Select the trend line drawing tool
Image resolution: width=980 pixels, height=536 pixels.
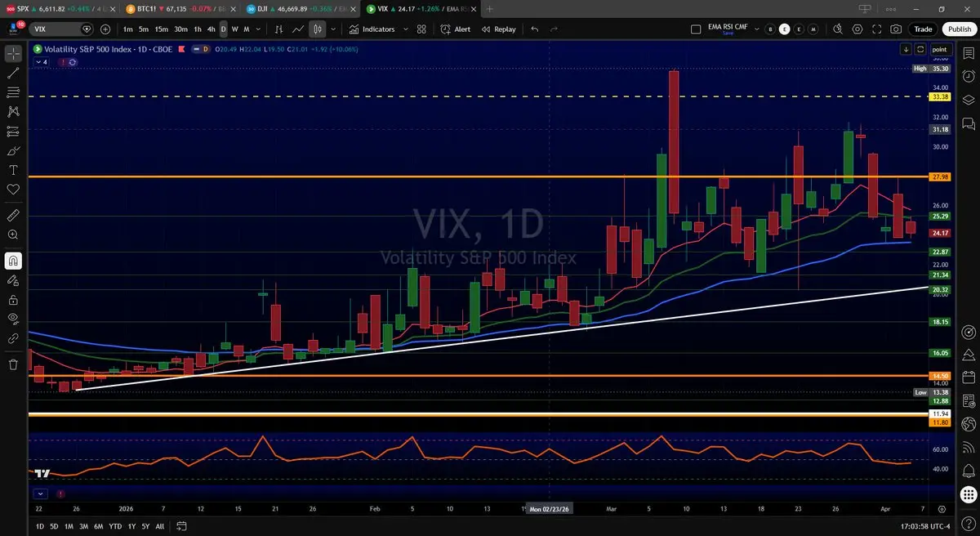(13, 73)
